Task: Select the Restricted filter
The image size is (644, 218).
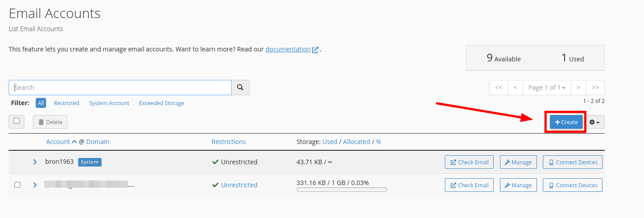Action: tap(66, 103)
